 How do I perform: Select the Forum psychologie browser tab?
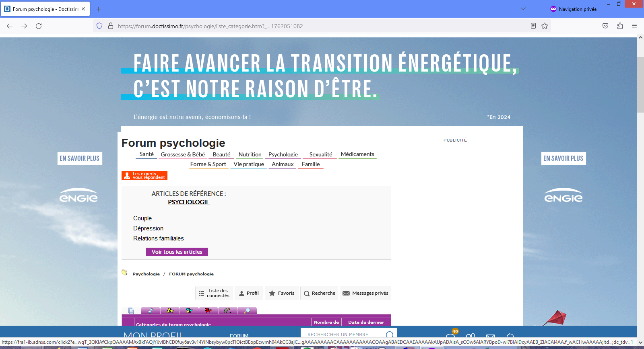(45, 9)
